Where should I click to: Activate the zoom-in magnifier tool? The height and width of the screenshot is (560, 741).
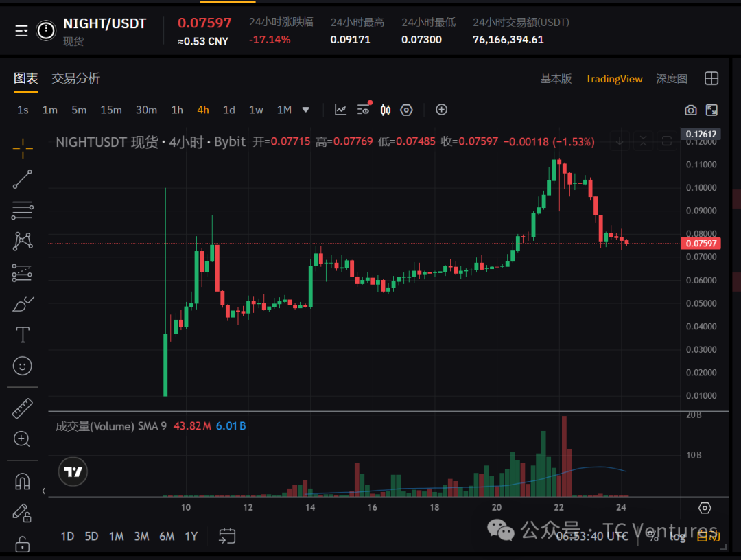22,439
